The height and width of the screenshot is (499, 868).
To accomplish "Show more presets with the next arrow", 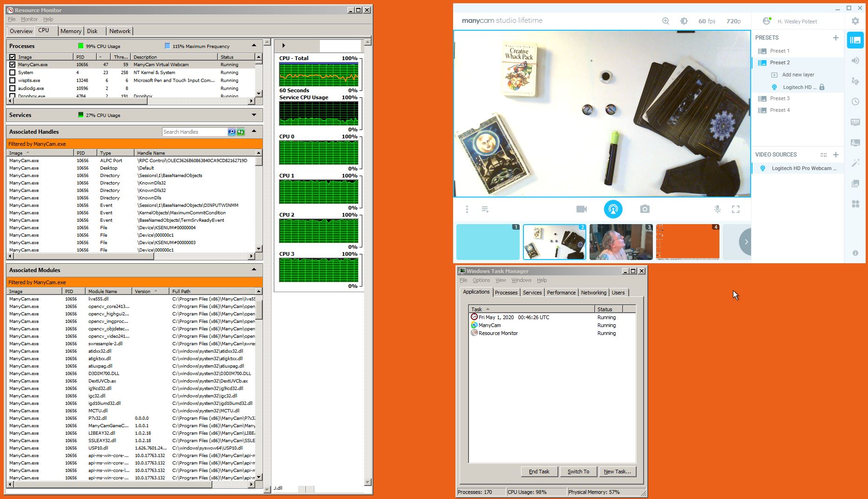I will pyautogui.click(x=746, y=242).
